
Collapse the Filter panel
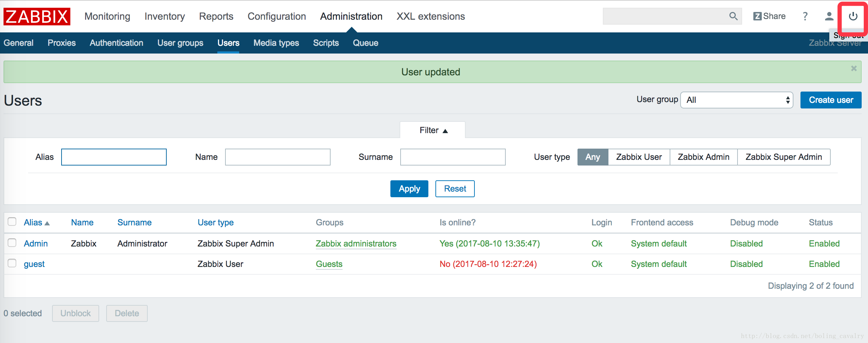pos(433,130)
